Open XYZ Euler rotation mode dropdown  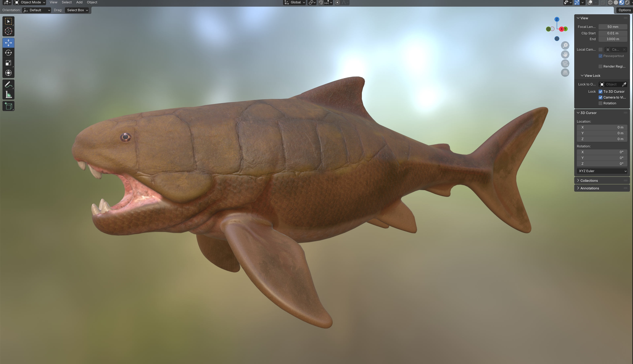[602, 171]
